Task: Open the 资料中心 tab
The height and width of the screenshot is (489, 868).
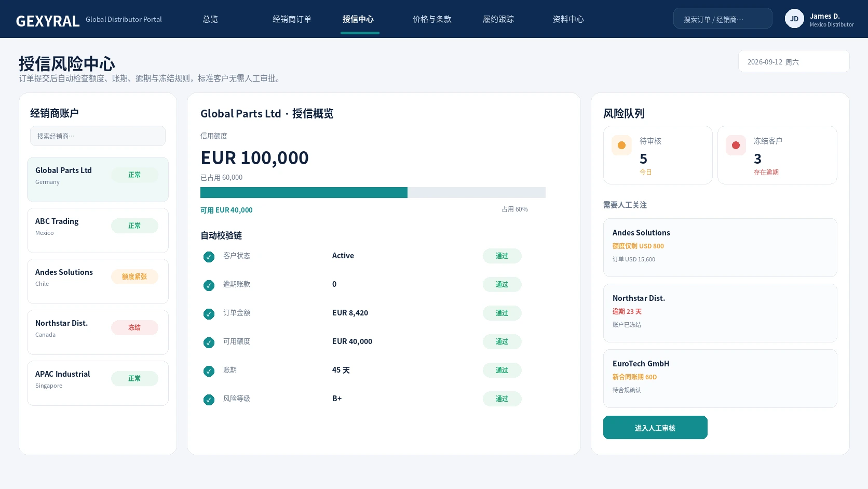Action: (568, 19)
